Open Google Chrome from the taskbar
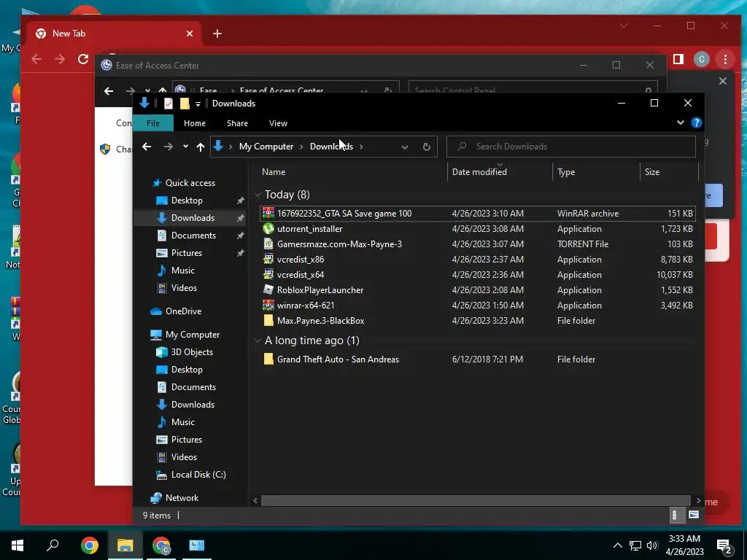 tap(89, 545)
